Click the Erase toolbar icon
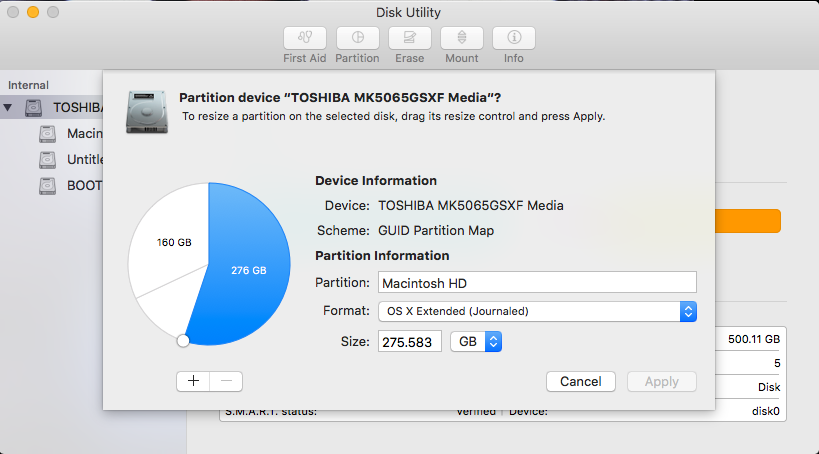 tap(410, 38)
